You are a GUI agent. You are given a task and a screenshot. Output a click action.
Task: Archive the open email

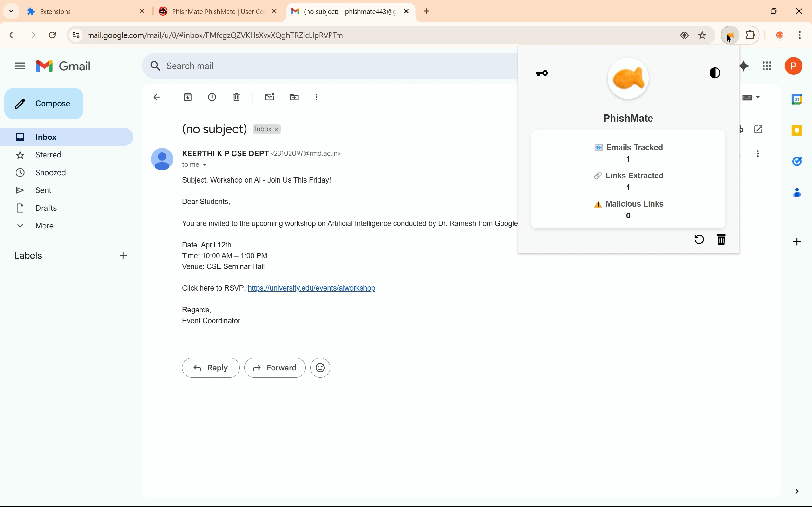pyautogui.click(x=187, y=98)
